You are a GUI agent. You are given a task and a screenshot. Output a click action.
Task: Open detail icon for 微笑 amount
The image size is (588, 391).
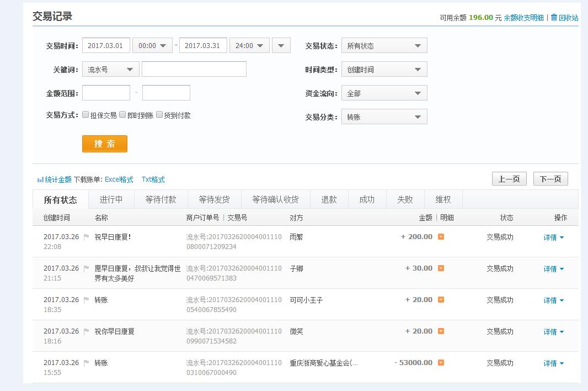tap(441, 331)
